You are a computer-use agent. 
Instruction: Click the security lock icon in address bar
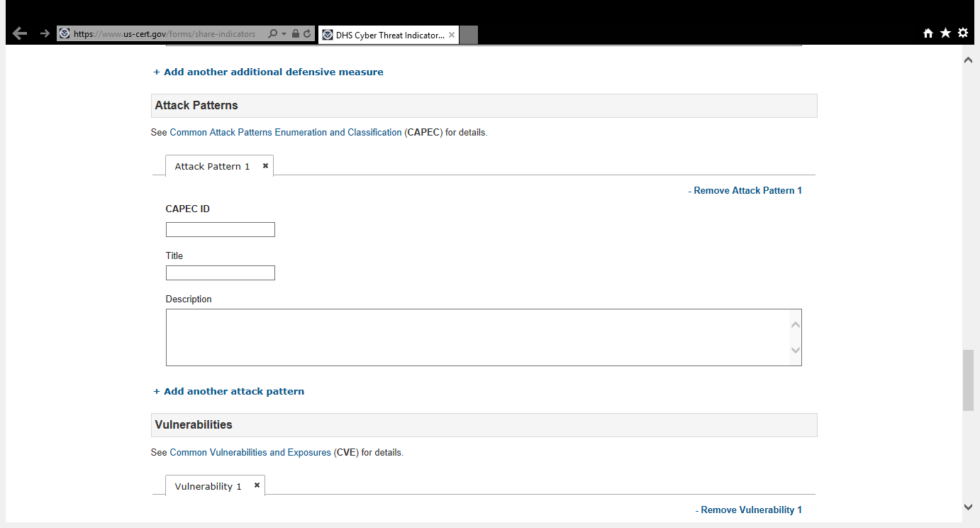pyautogui.click(x=296, y=33)
